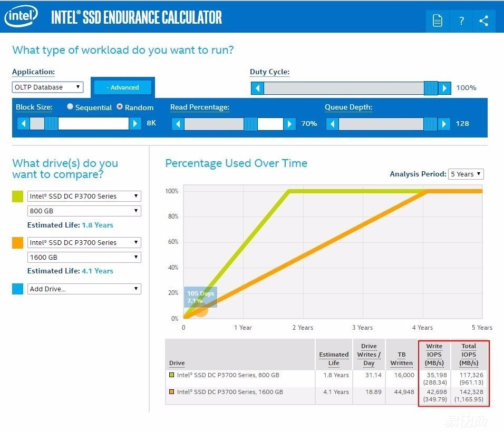Increase Duty Cycle with right arrow
The image size is (504, 433).
(x=444, y=88)
